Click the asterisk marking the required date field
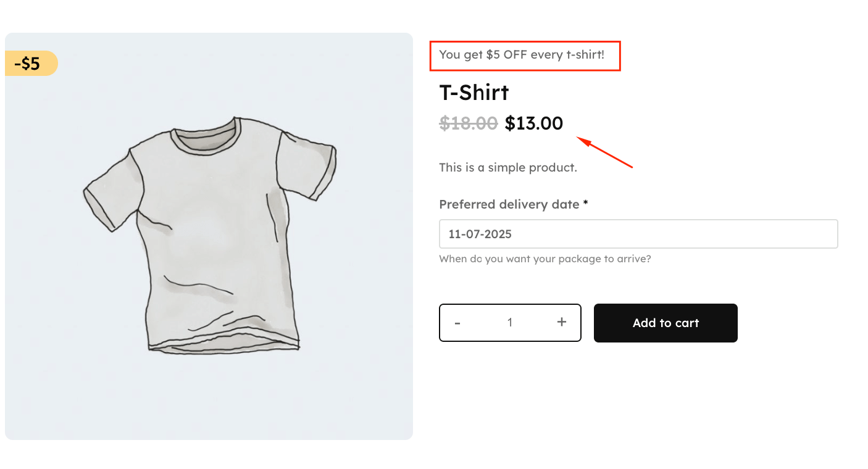Viewport: 868px width, 469px height. point(585,204)
